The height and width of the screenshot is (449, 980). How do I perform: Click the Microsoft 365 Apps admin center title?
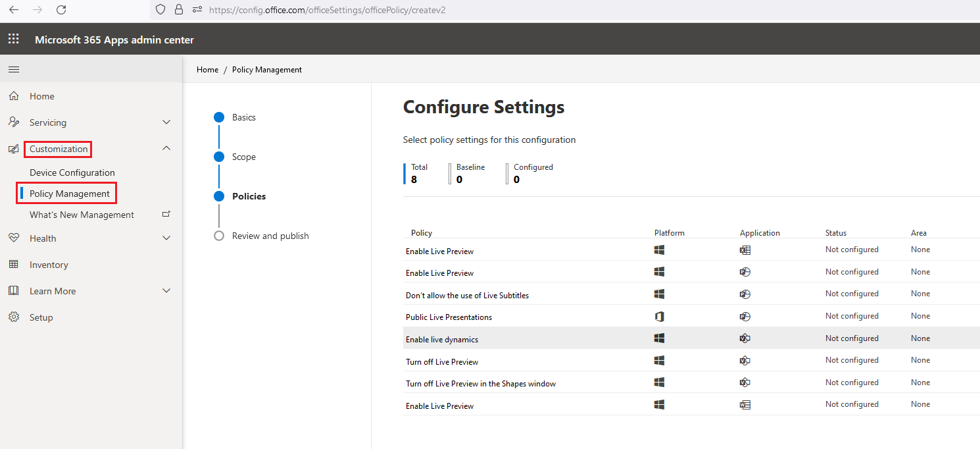click(114, 40)
